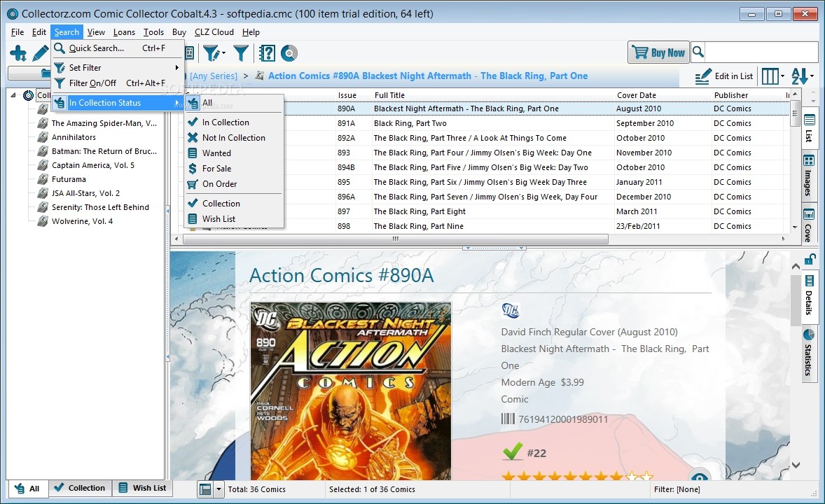
Task: Click the status bar view layout icon
Action: point(206,489)
